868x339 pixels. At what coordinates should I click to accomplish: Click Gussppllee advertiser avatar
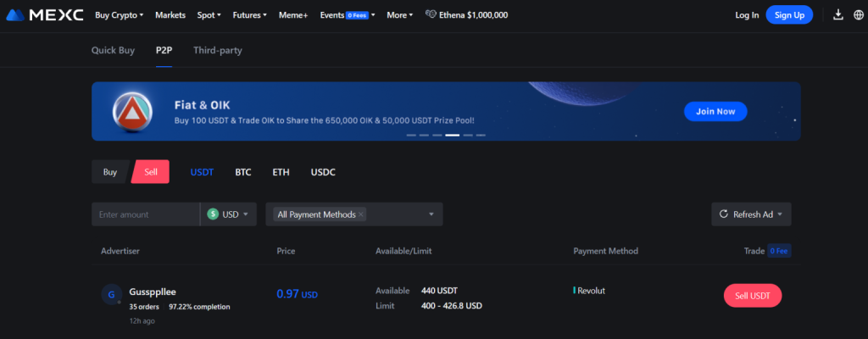111,294
